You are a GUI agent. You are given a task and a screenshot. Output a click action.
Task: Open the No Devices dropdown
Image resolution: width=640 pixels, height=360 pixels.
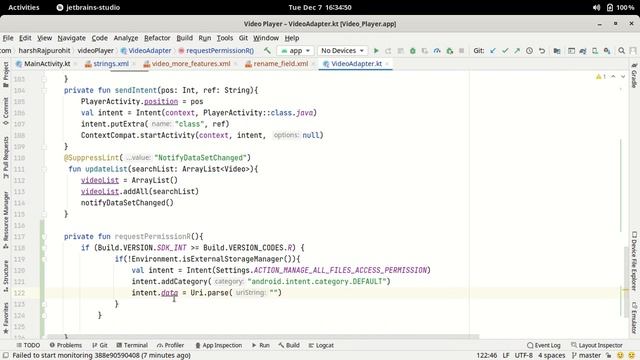click(342, 51)
